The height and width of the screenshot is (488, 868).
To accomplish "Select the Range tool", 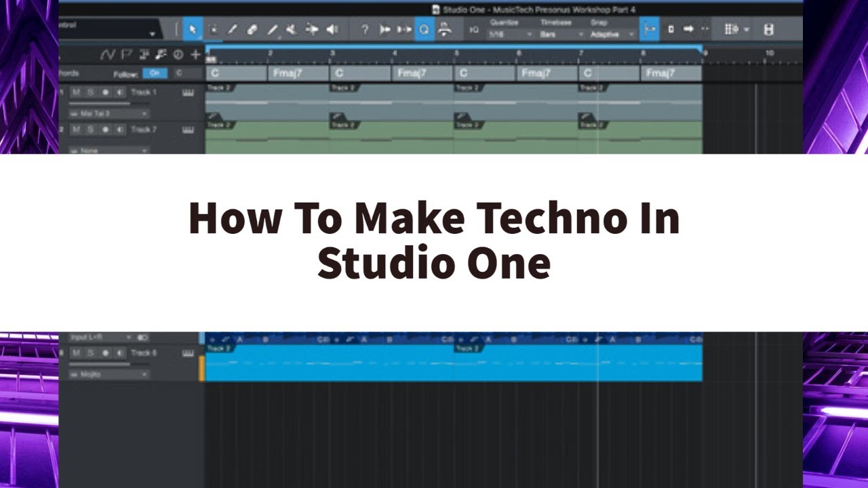I will pyautogui.click(x=214, y=29).
